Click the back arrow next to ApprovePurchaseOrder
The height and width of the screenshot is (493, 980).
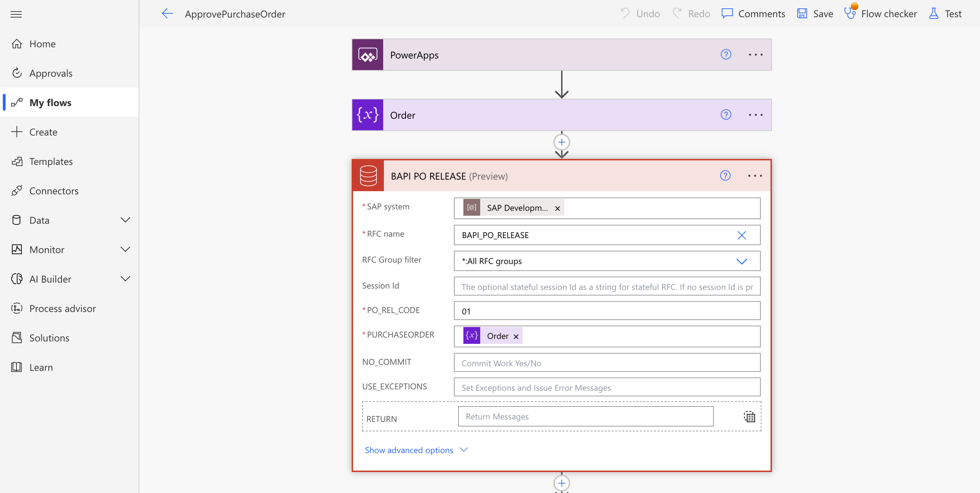click(167, 14)
